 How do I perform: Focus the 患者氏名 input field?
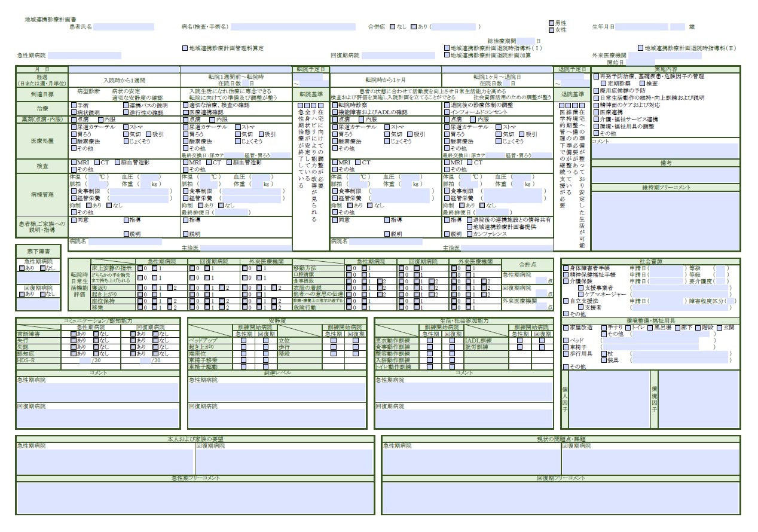coord(124,27)
